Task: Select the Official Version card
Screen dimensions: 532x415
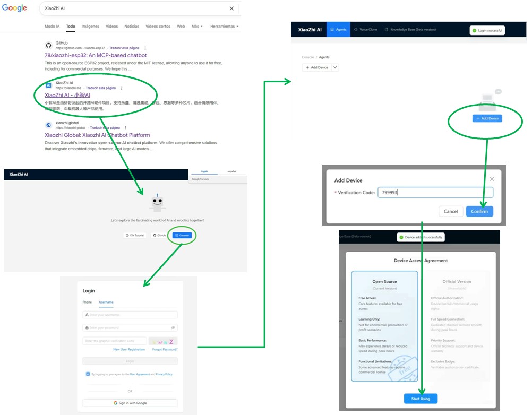Action: tap(457, 326)
